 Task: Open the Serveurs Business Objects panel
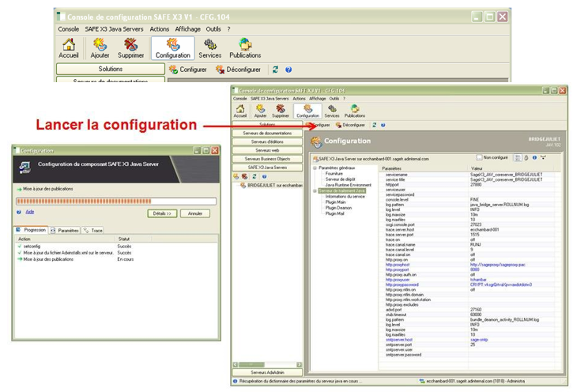267,159
